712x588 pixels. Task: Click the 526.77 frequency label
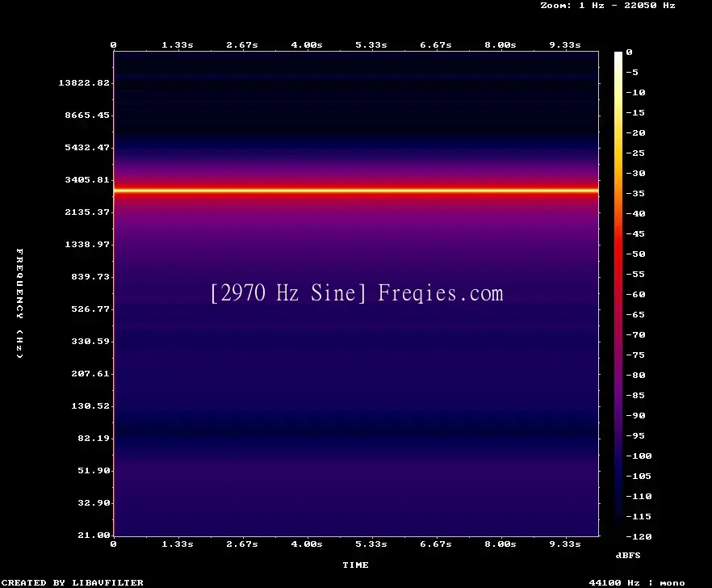tap(90, 309)
